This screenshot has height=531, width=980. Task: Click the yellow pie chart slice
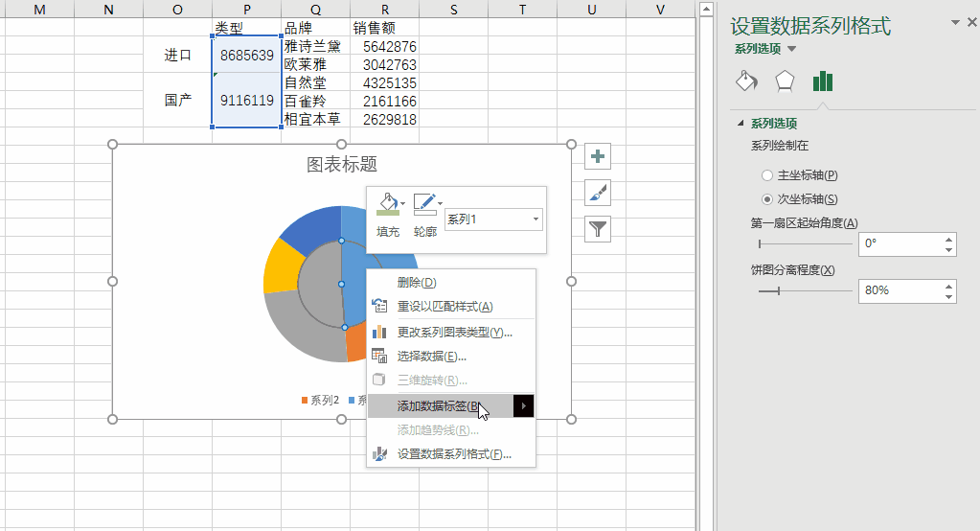tap(282, 269)
